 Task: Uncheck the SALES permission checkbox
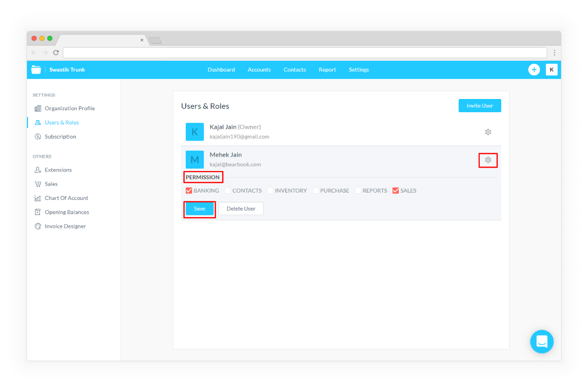tap(395, 191)
